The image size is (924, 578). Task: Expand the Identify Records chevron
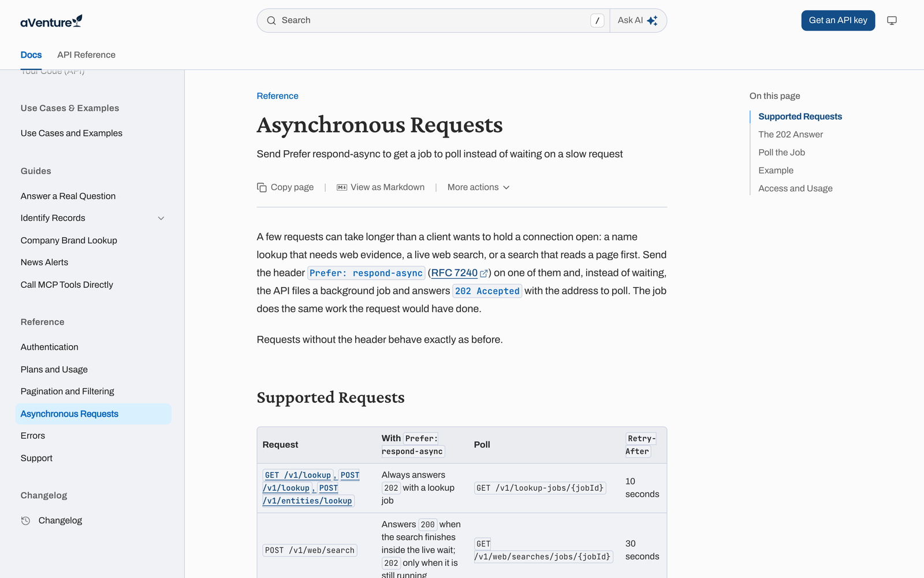[x=161, y=218]
